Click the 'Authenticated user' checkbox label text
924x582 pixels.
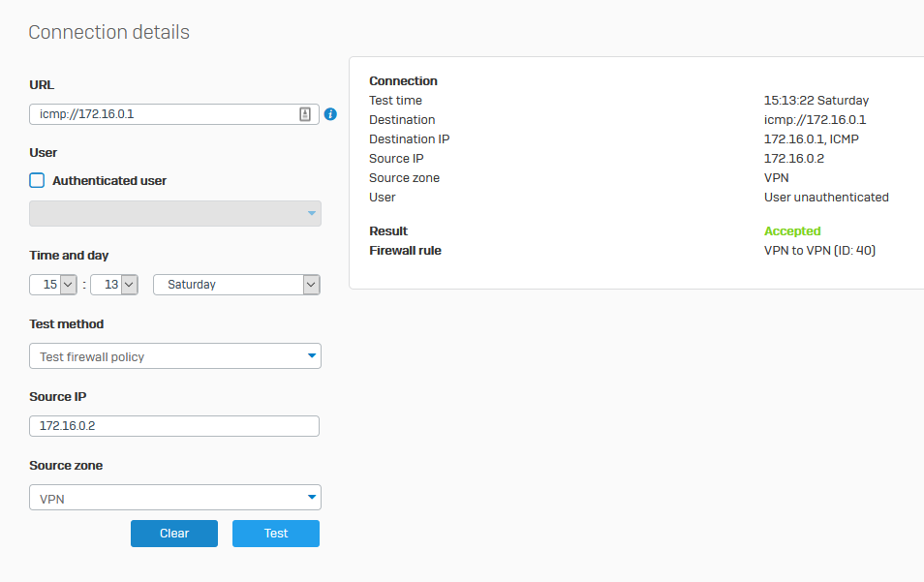coord(109,180)
